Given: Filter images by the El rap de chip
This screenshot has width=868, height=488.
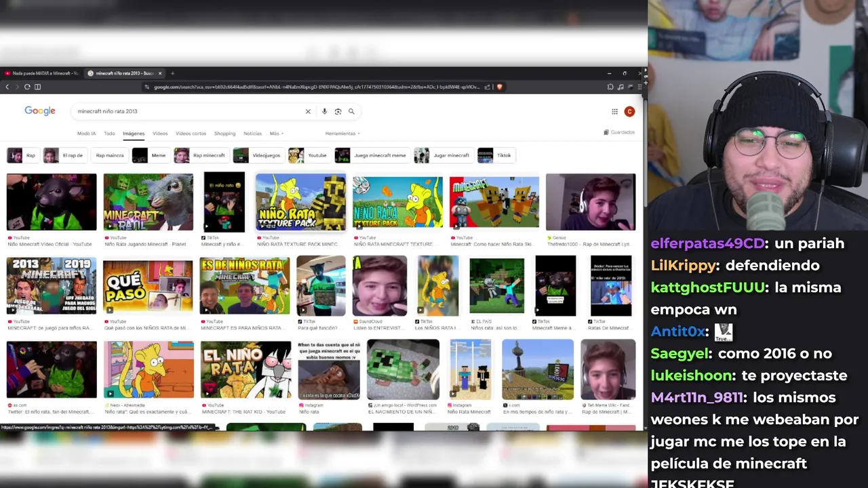Looking at the screenshot, I should [64, 155].
